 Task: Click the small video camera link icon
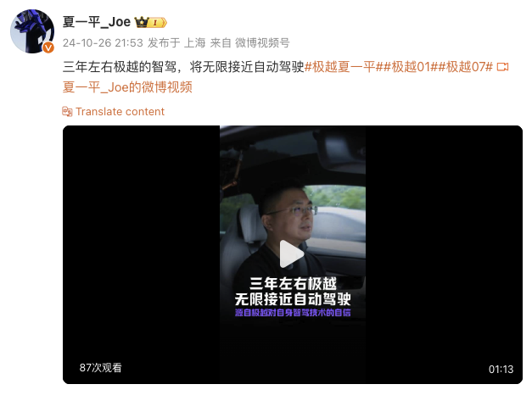pyautogui.click(x=502, y=67)
